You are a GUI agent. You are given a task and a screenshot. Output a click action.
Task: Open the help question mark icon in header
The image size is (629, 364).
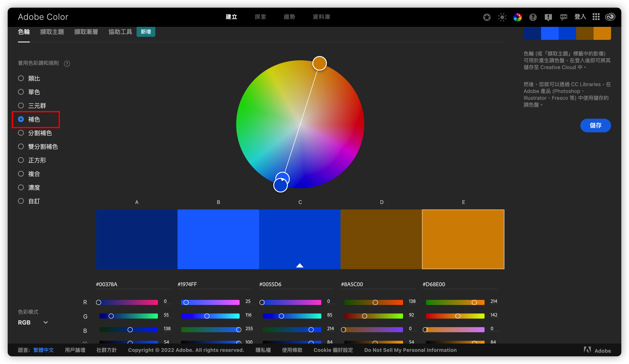click(x=533, y=17)
